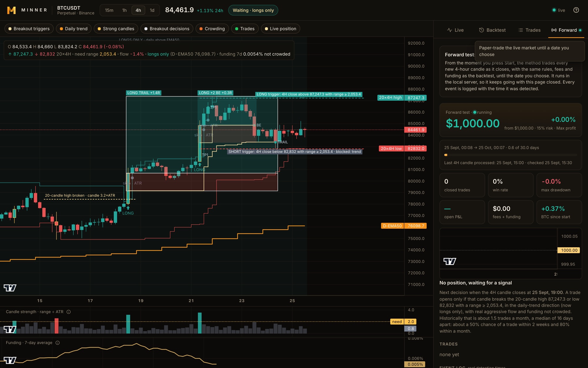Click the Waiting · longs only status pill
588x368 pixels.
coord(253,10)
